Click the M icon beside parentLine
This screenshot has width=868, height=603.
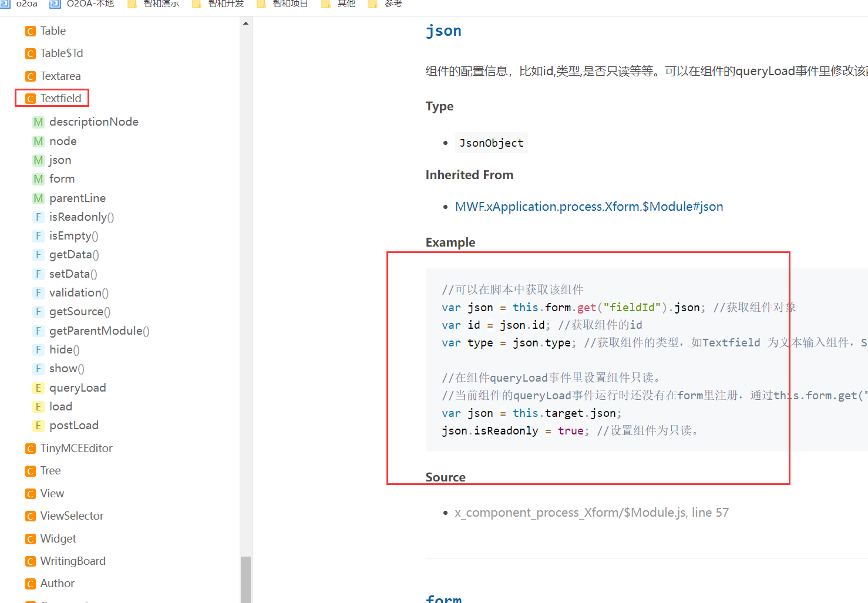click(x=38, y=198)
